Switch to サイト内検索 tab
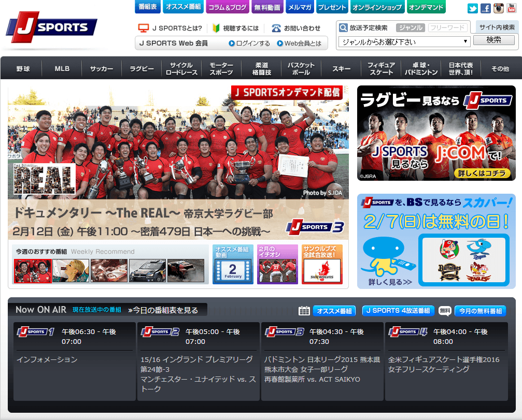Screen dimensions: 522x420 [497, 27]
